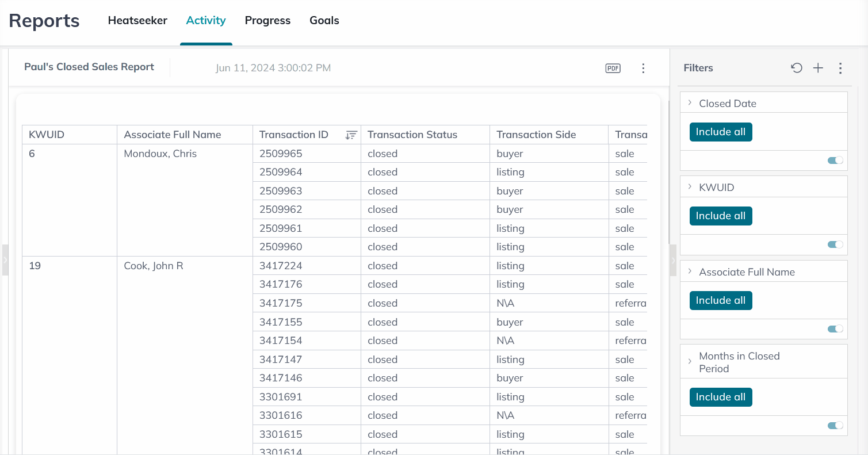Image resolution: width=868 pixels, height=455 pixels.
Task: Click the Transaction ID sort icon
Action: point(351,135)
